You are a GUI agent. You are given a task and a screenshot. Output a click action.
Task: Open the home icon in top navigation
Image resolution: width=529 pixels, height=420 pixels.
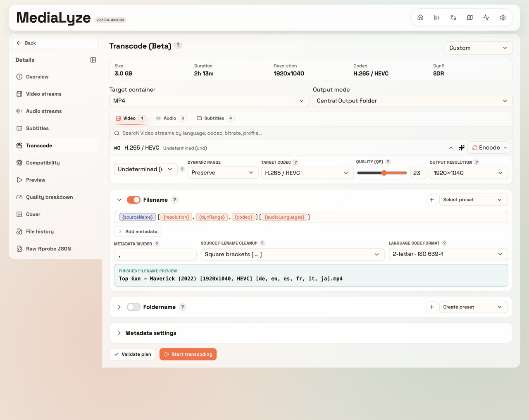click(420, 18)
